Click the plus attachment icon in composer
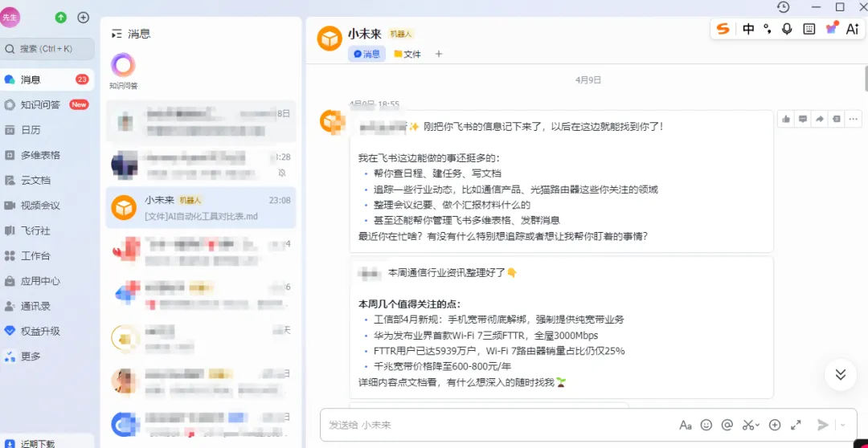This screenshot has height=448, width=868. click(x=775, y=425)
